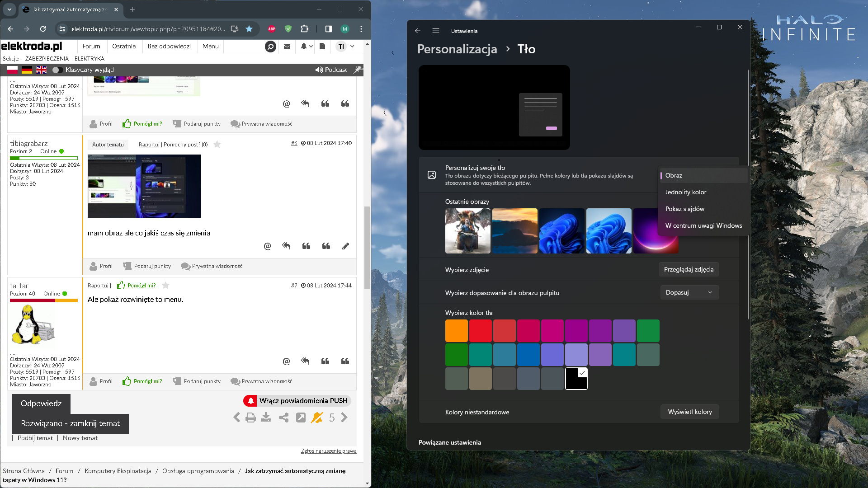Screen dimensions: 868x488
Task: Click Rozwiązano - zamknij temat button
Action: (x=70, y=423)
